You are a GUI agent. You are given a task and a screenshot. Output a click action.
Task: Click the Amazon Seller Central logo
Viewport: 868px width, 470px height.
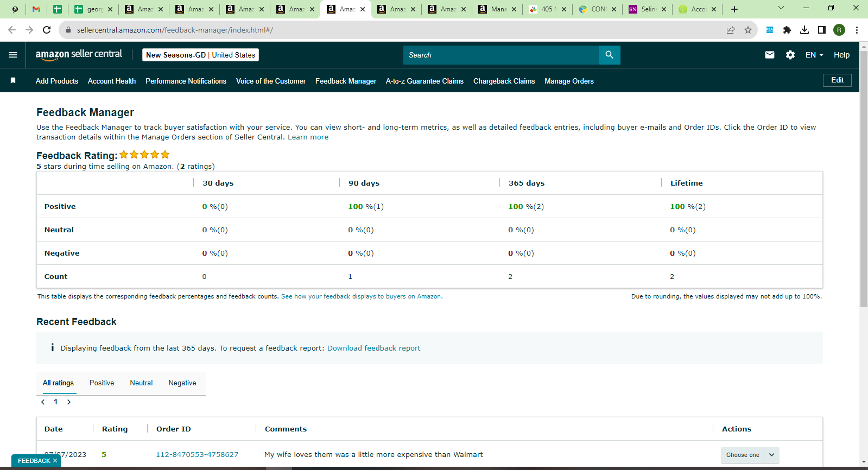pyautogui.click(x=79, y=54)
